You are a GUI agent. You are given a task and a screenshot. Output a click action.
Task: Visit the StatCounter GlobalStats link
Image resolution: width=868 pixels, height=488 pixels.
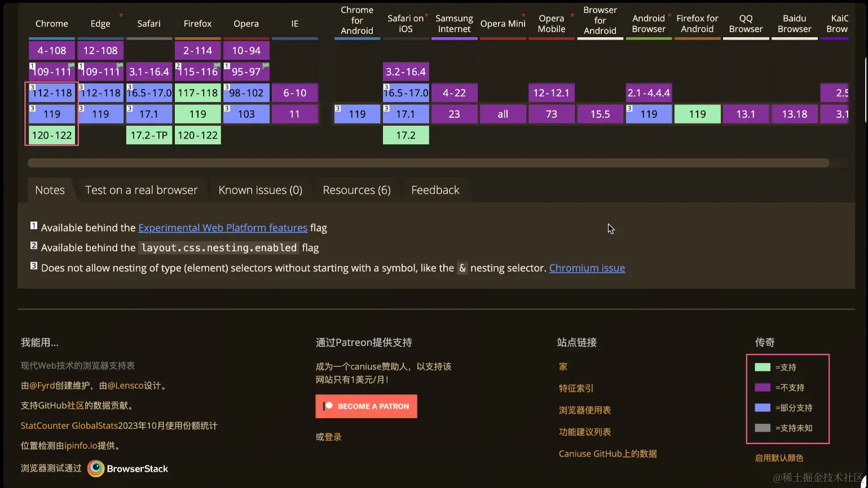click(x=69, y=425)
